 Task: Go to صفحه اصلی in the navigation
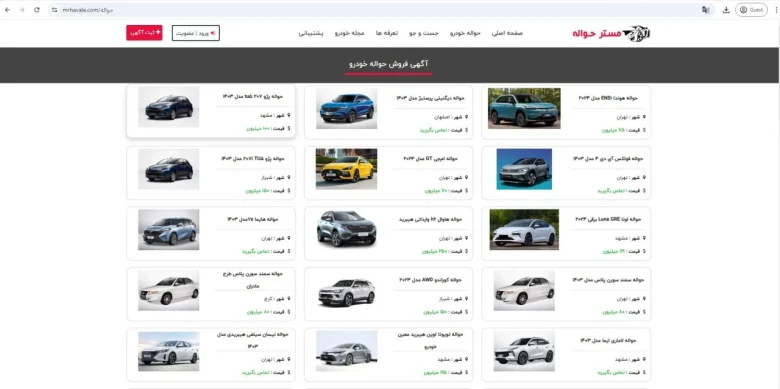507,33
